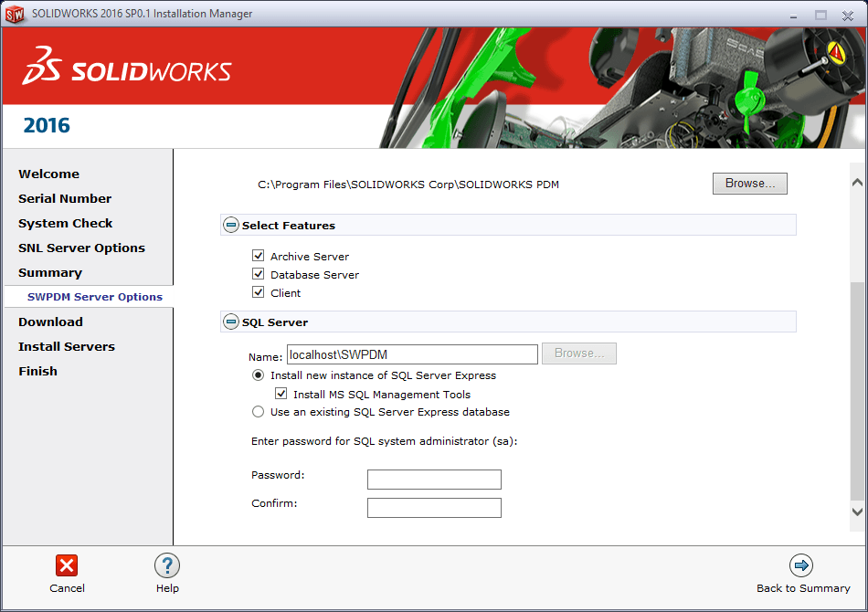
Task: Focus the Confirm password field
Action: pos(434,508)
